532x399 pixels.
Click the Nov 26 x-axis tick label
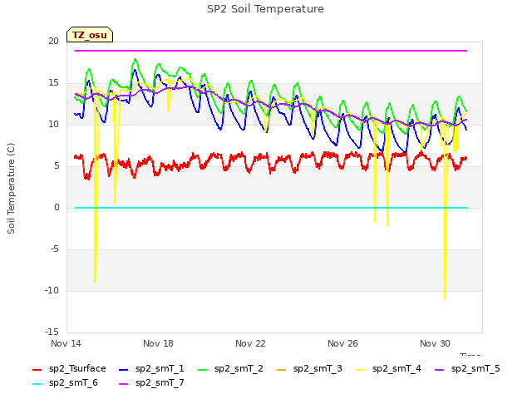(342, 343)
